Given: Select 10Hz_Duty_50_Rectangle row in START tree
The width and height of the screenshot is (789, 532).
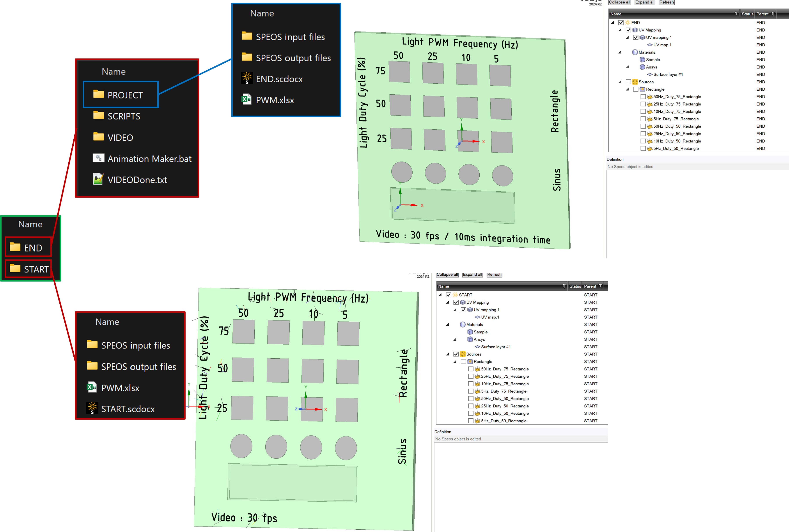Looking at the screenshot, I should [x=521, y=413].
